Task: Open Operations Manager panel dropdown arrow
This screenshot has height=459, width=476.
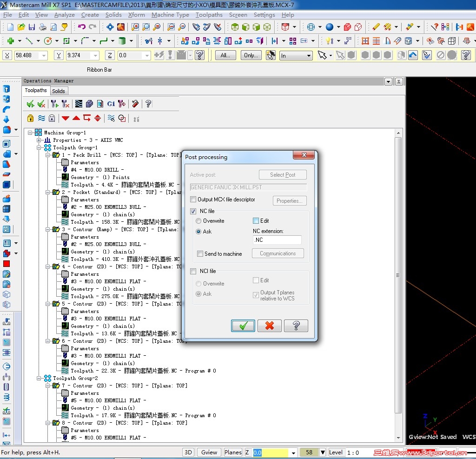Action: click(x=388, y=81)
